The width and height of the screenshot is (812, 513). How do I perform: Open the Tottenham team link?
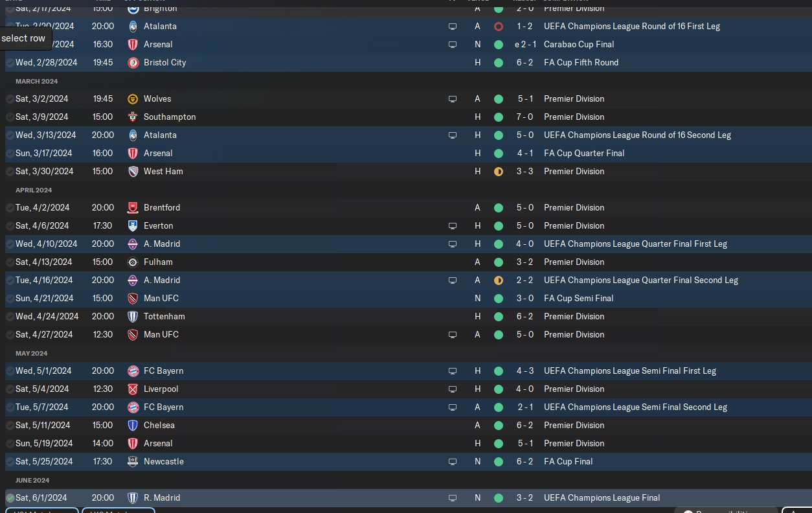coord(164,317)
